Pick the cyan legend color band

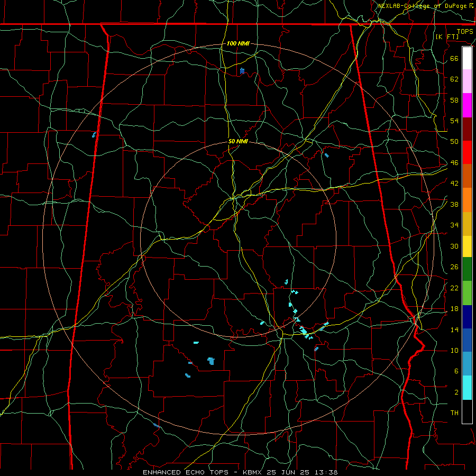(467, 388)
